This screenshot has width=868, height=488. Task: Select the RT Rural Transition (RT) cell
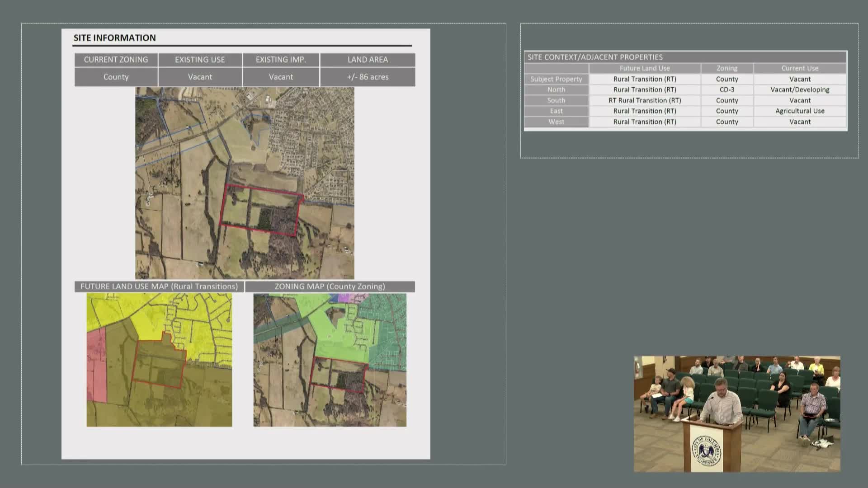[x=645, y=100]
